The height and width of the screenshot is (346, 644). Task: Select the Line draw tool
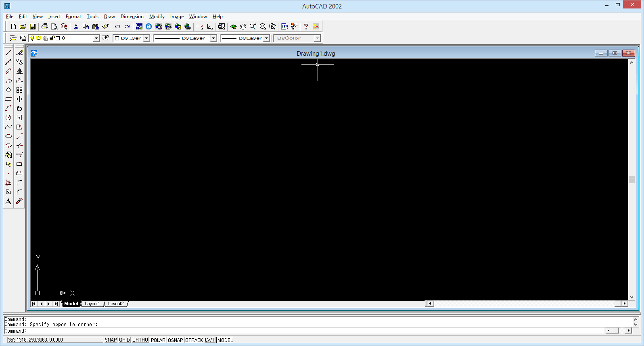8,53
